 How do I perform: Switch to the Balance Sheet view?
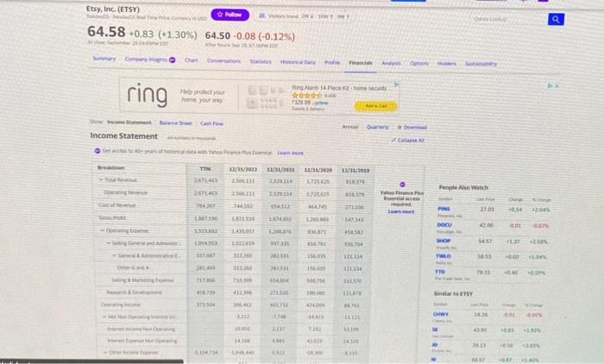(176, 122)
